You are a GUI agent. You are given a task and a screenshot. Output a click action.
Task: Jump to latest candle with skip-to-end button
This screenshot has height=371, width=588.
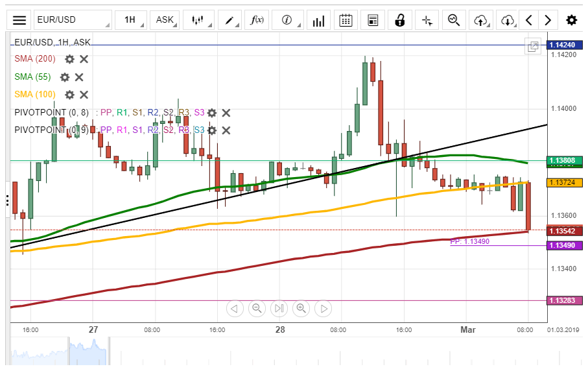pos(279,309)
